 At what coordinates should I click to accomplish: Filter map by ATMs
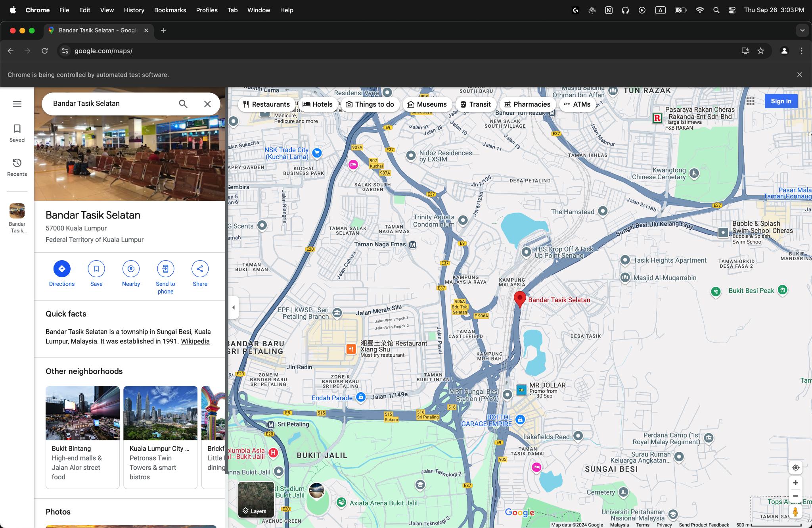[577, 104]
